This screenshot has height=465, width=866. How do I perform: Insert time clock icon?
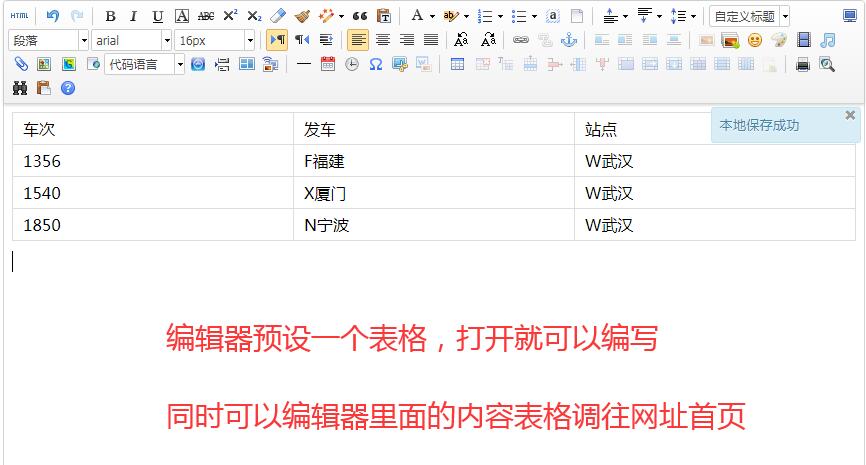pyautogui.click(x=352, y=64)
